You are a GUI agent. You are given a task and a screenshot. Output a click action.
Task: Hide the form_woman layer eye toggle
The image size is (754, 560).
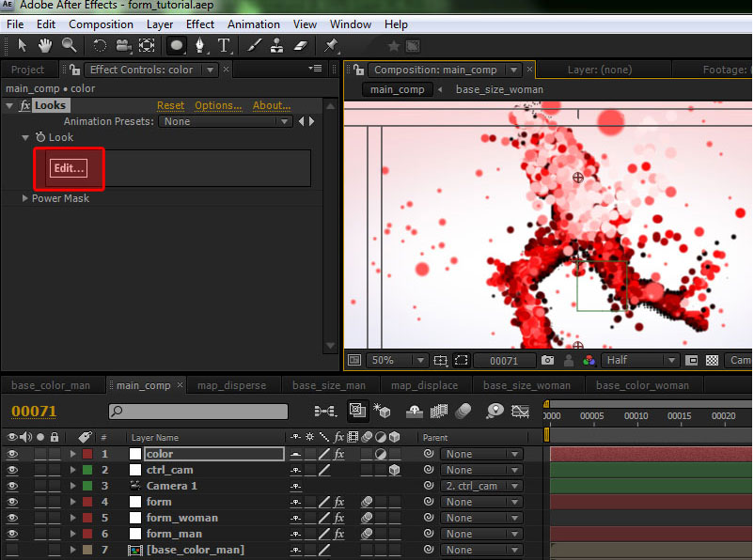point(12,518)
